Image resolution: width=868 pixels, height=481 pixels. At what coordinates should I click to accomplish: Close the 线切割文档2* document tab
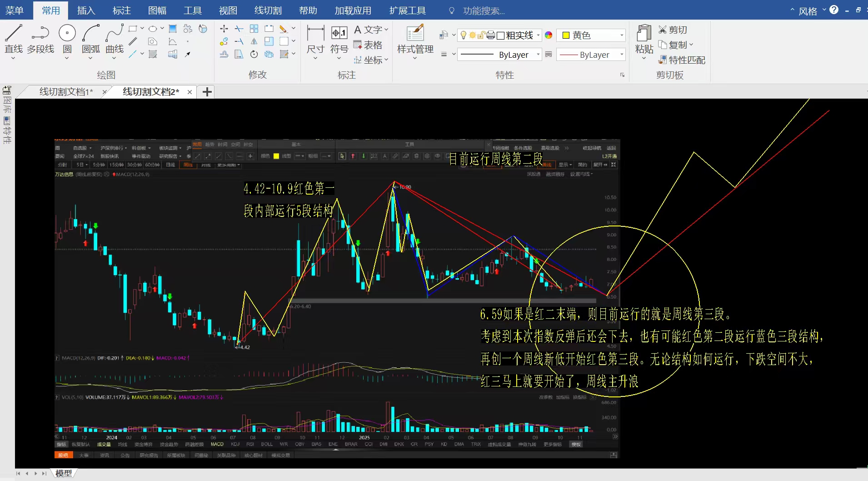(x=190, y=92)
